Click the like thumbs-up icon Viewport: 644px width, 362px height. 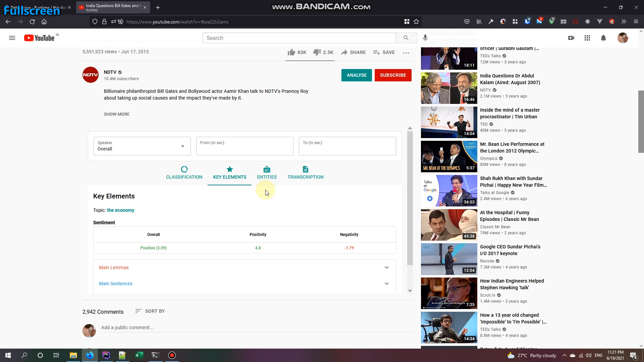coord(291,52)
